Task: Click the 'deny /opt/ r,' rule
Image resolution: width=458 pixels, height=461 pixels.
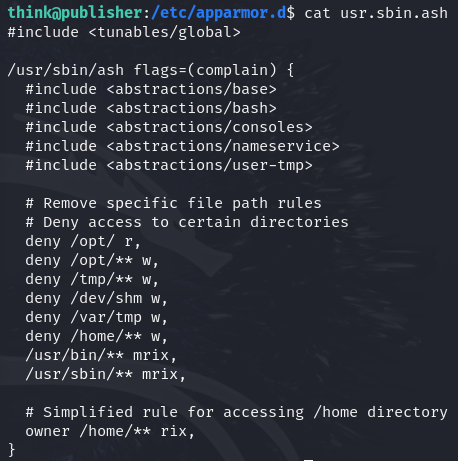Action: (83, 241)
